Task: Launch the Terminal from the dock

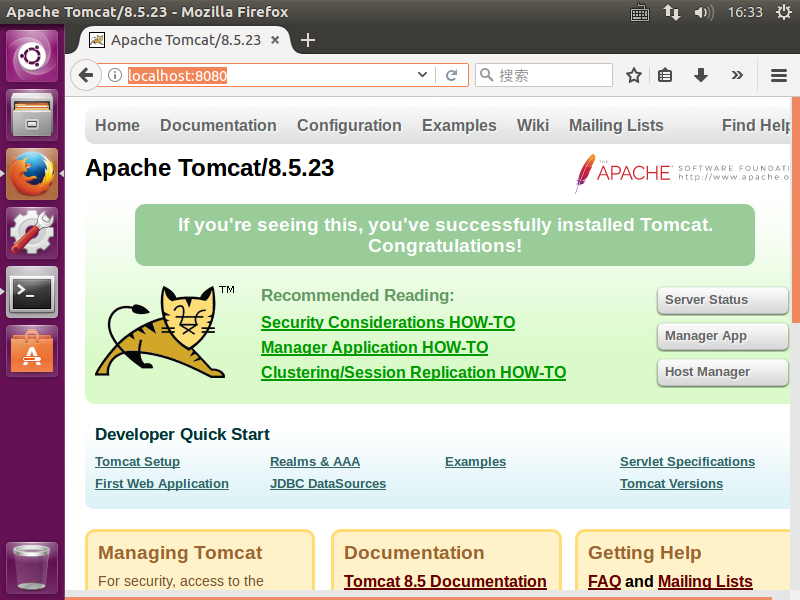Action: coord(32,292)
